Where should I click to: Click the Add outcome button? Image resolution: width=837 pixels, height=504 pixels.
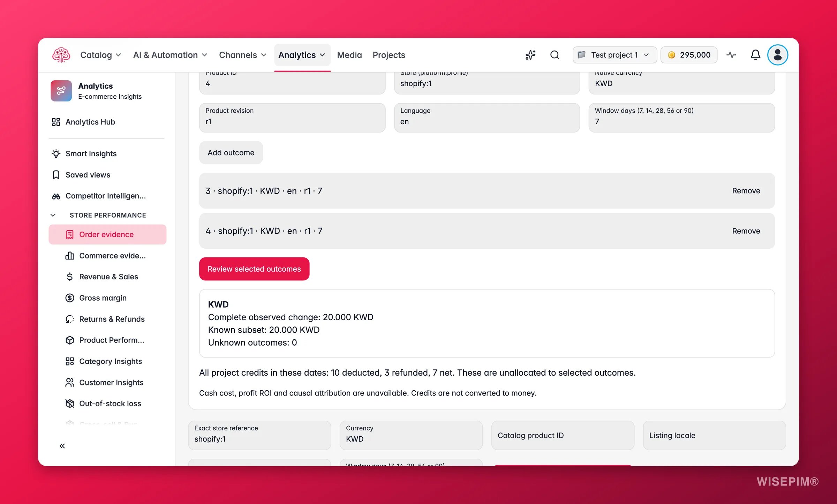(231, 152)
